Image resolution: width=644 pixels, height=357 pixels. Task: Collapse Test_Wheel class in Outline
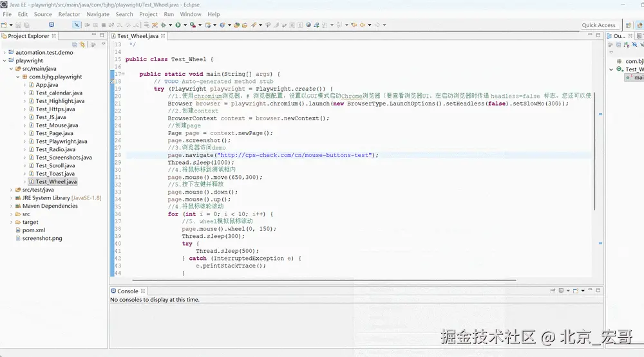[x=611, y=69]
